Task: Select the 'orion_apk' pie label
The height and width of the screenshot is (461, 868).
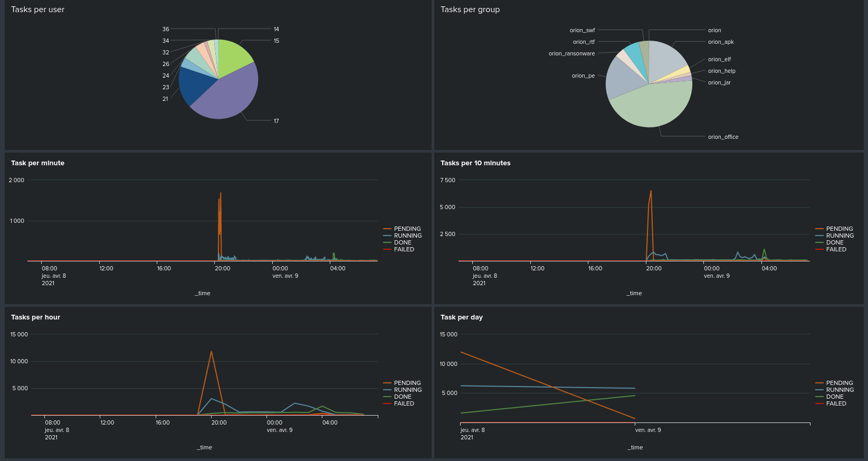Action: tap(721, 42)
